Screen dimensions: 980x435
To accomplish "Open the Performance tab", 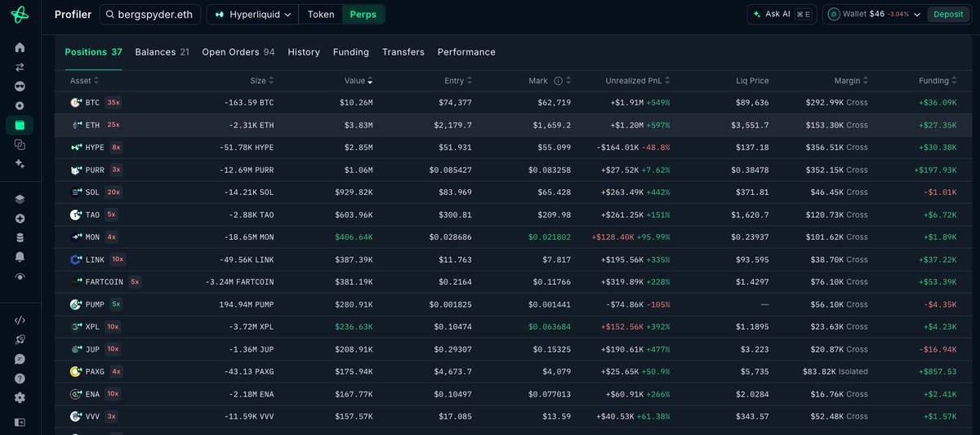I will (466, 51).
